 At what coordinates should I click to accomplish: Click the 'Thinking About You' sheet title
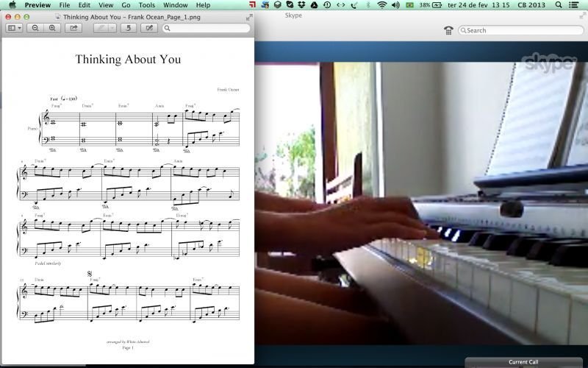point(128,60)
